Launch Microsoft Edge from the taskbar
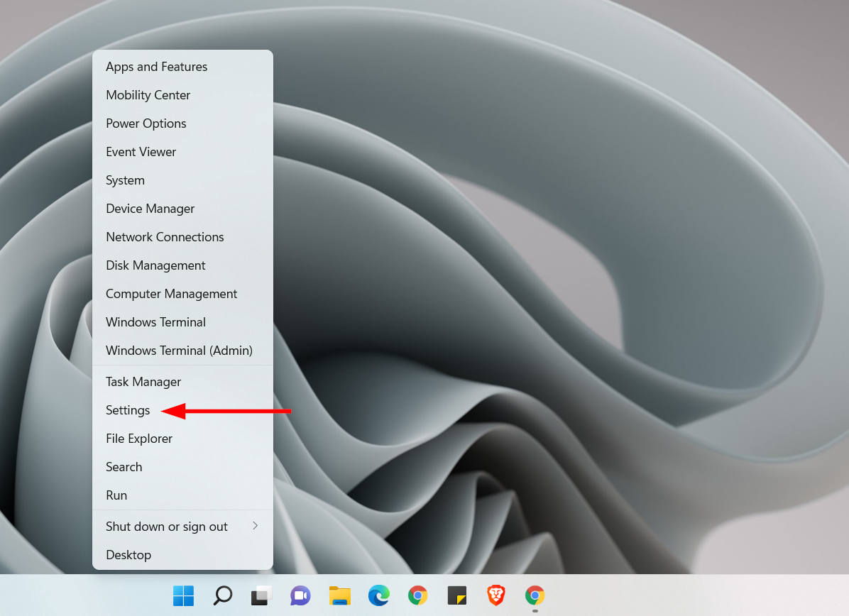 [x=379, y=595]
